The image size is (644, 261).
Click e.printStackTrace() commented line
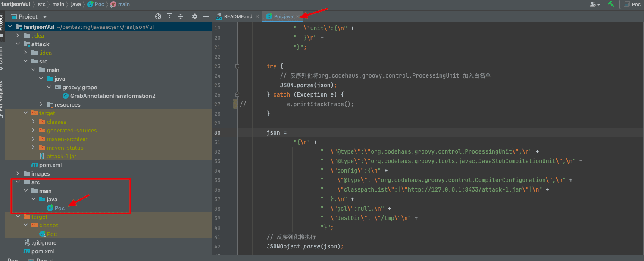pos(320,104)
